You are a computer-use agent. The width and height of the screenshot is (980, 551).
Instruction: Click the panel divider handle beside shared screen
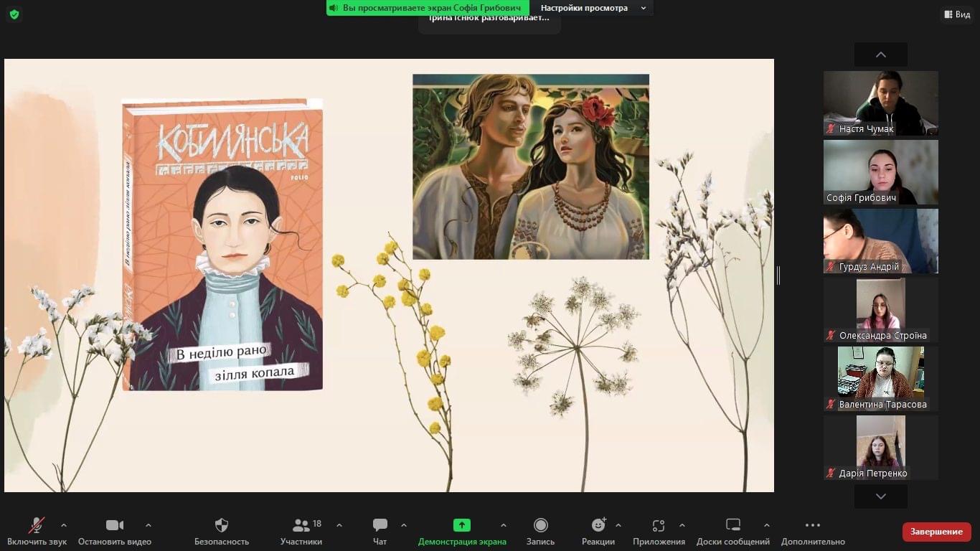coord(778,275)
